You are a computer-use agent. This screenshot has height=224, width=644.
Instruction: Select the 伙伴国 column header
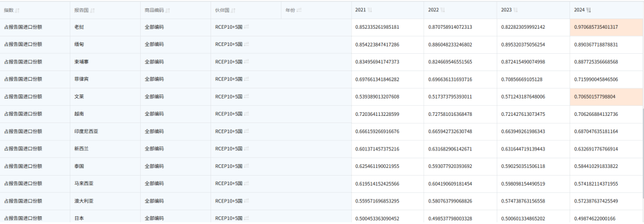click(x=246, y=10)
